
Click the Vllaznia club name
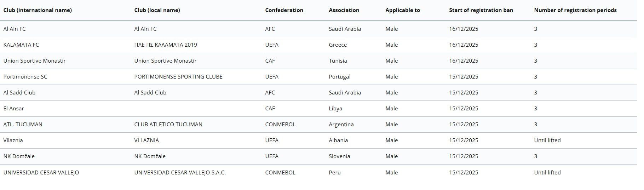click(x=13, y=140)
